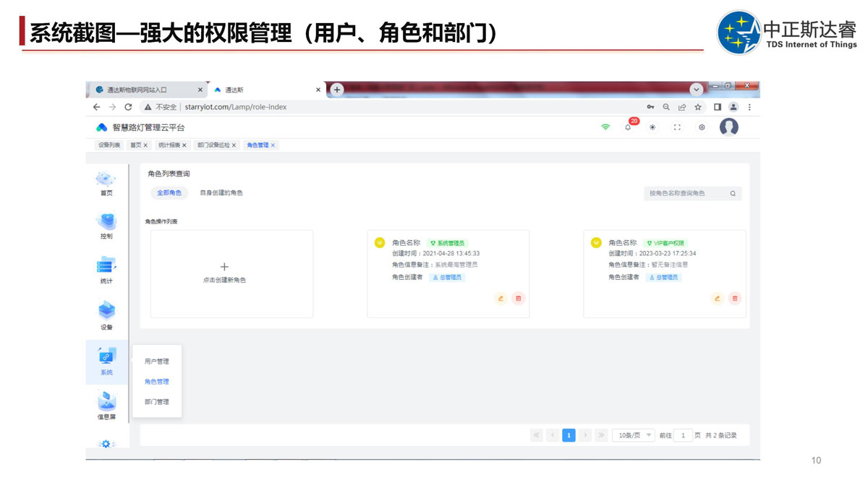This screenshot has width=868, height=488.
Task: Choose 用户管理 from the system submenu
Action: click(157, 361)
